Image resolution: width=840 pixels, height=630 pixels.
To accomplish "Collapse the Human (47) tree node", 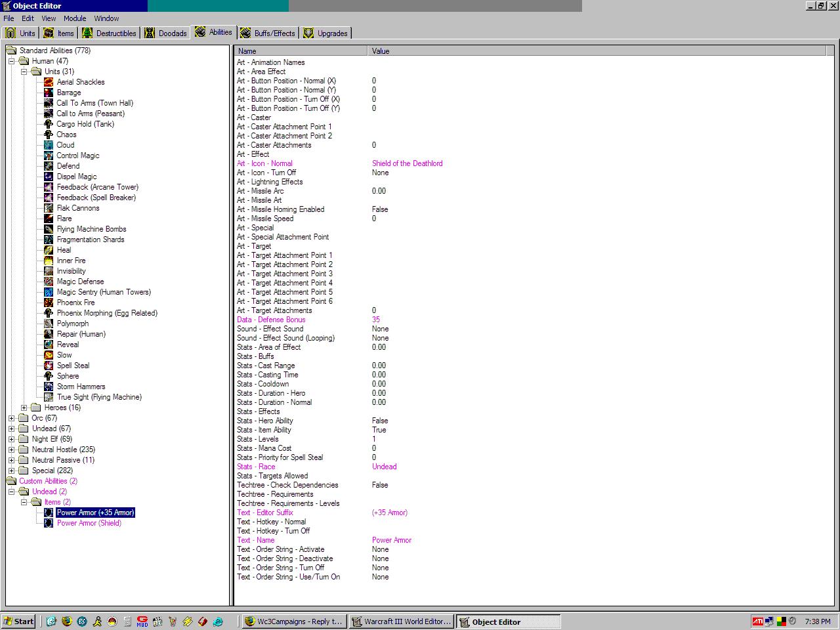I will pos(12,61).
